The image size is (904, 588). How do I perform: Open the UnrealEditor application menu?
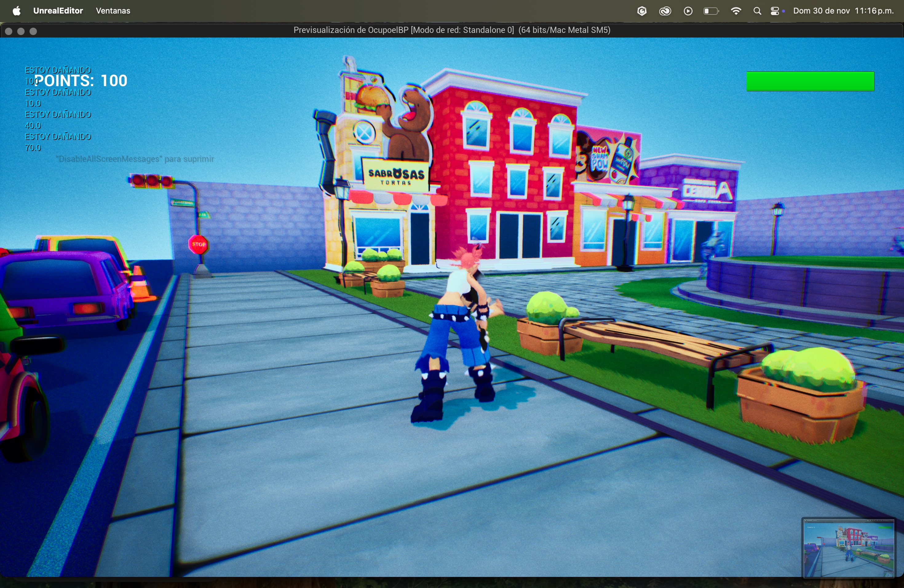(x=58, y=11)
